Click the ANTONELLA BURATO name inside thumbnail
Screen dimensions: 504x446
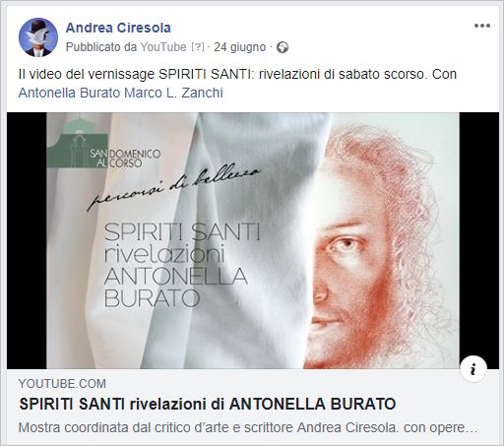[175, 287]
